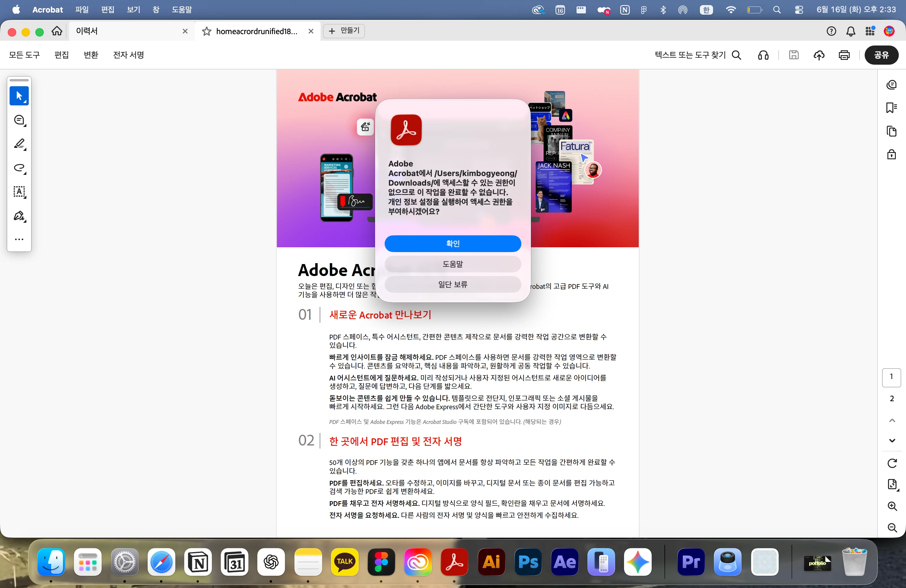906x588 pixels.
Task: Star the homeacrordrunified18 document
Action: (x=207, y=31)
